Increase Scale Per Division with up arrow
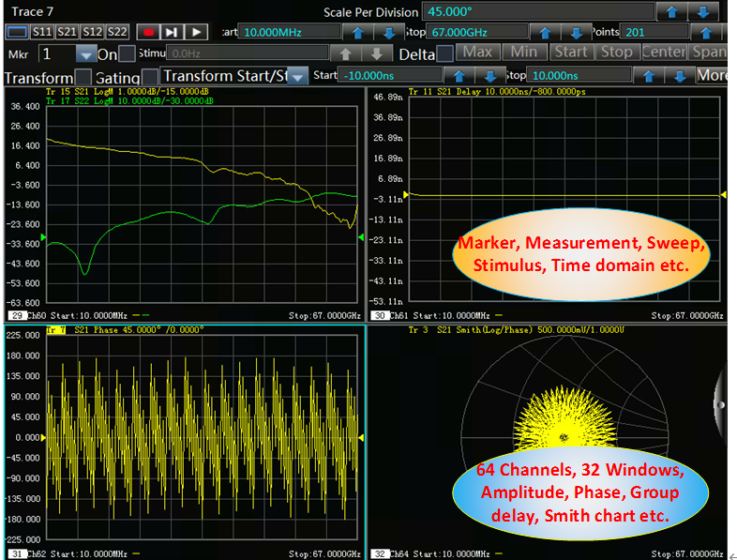This screenshot has height=560, width=737. click(x=671, y=11)
